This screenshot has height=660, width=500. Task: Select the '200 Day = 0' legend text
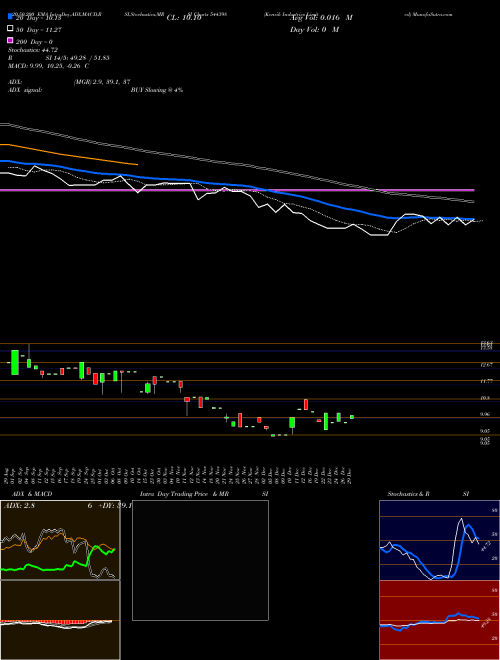pyautogui.click(x=35, y=42)
